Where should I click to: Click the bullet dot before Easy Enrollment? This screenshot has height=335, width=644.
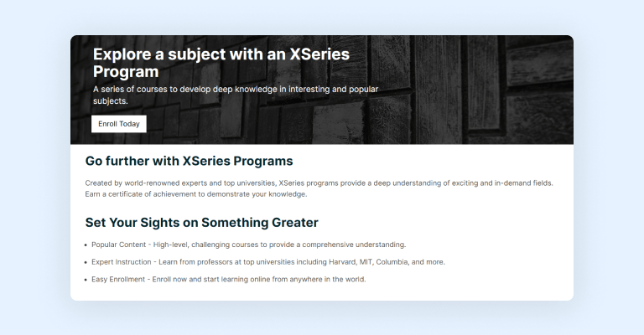pos(86,280)
